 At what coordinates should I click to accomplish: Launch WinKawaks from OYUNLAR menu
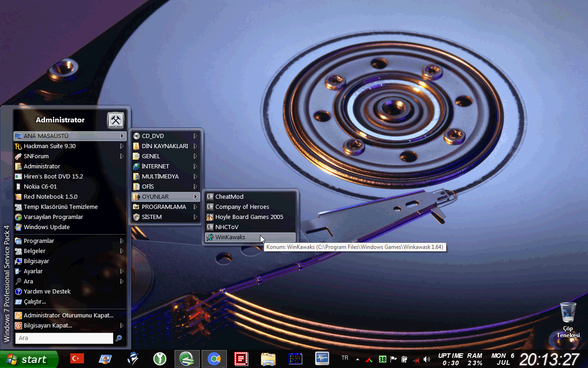pos(250,237)
